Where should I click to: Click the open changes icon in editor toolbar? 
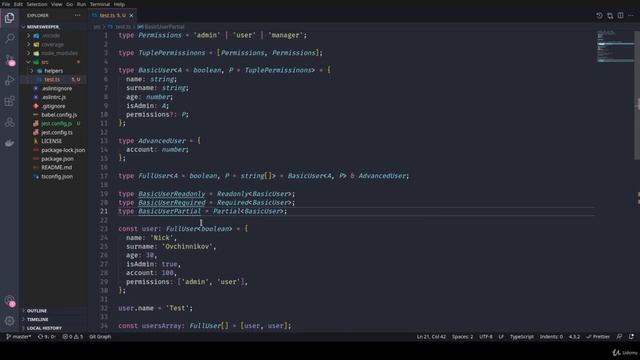(610, 16)
